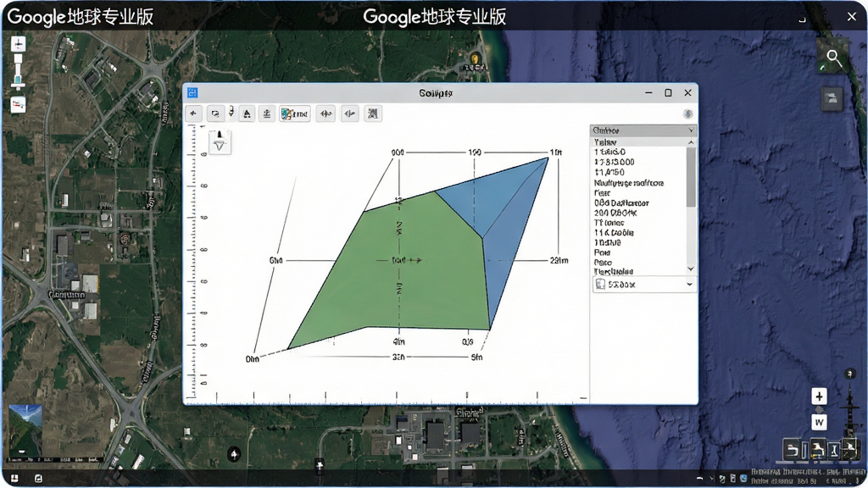Click the stacked align icon next to the A tool
Viewport: 868px width, 488px height.
[267, 114]
